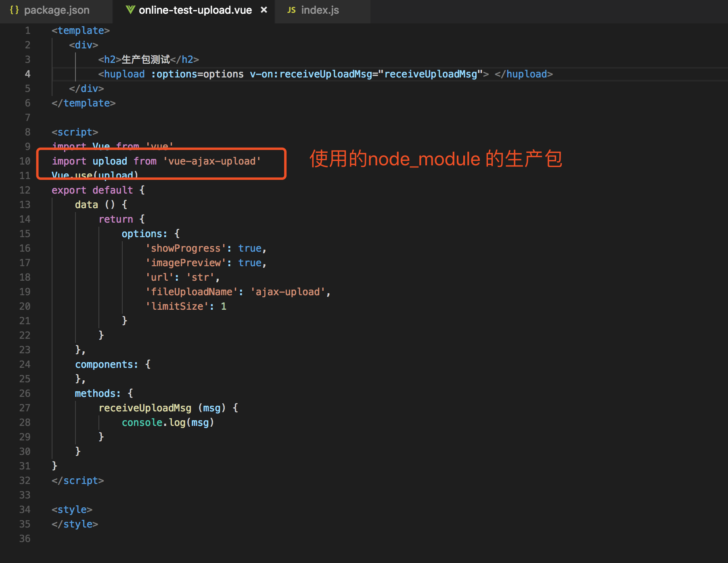The height and width of the screenshot is (563, 728).
Task: Click the h2 heading text 生产包测试
Action: pos(146,60)
